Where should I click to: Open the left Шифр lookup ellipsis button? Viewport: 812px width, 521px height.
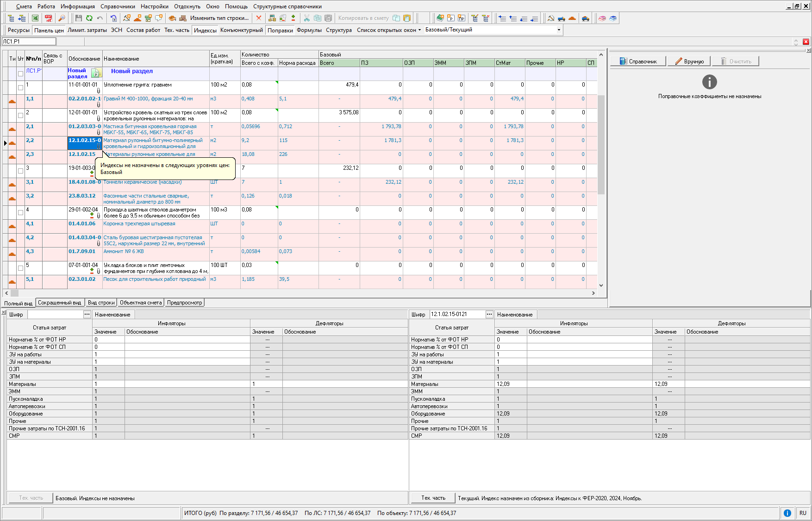(x=87, y=314)
